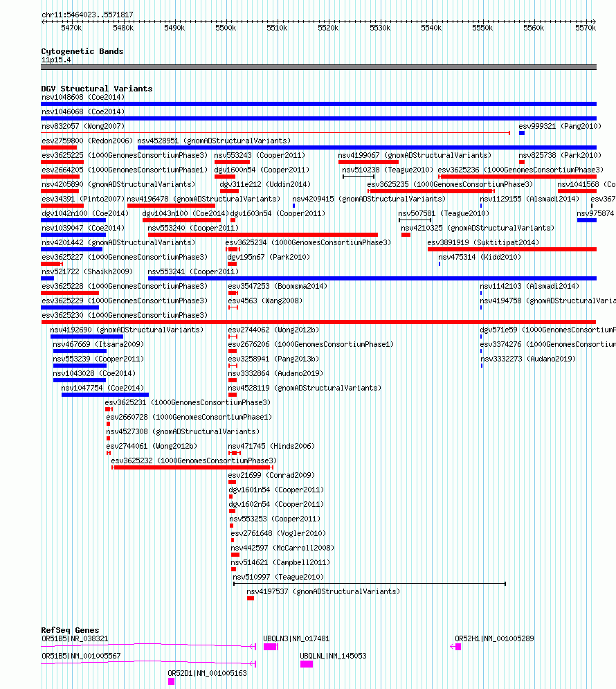Open esv3258941 (Pang2013b) label
This screenshot has height=689, width=616.
273,358
